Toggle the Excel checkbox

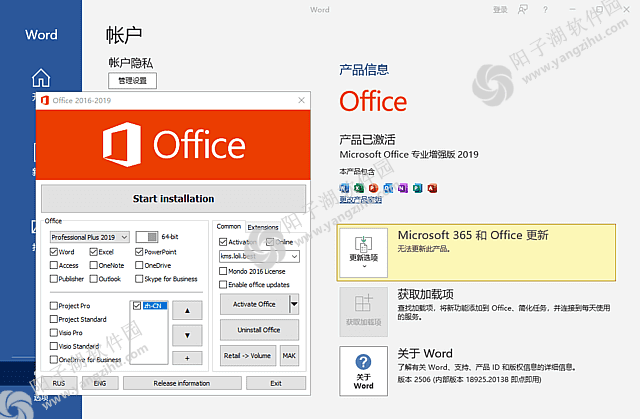93,252
